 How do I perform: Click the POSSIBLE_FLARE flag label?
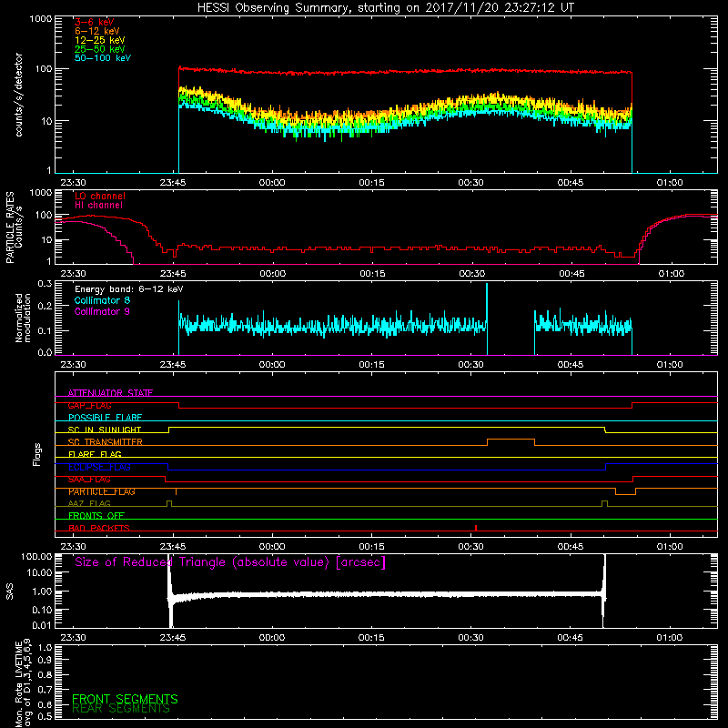[x=105, y=418]
